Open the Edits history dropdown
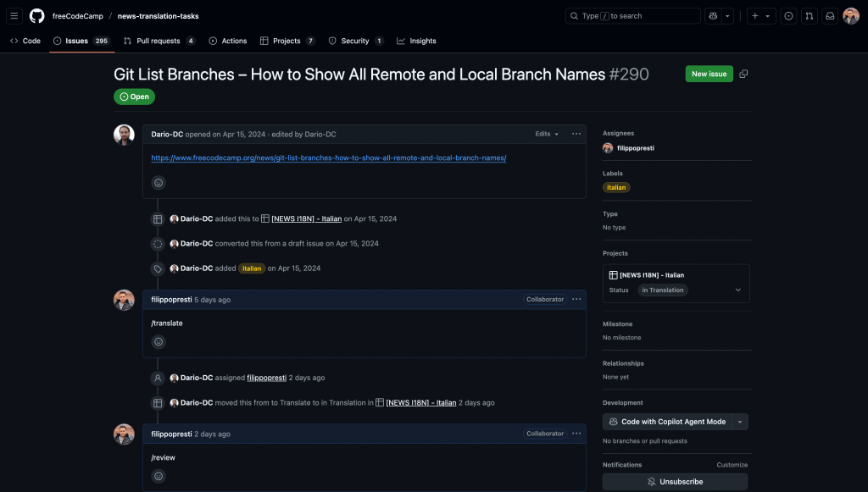The height and width of the screenshot is (492, 868). pos(547,134)
